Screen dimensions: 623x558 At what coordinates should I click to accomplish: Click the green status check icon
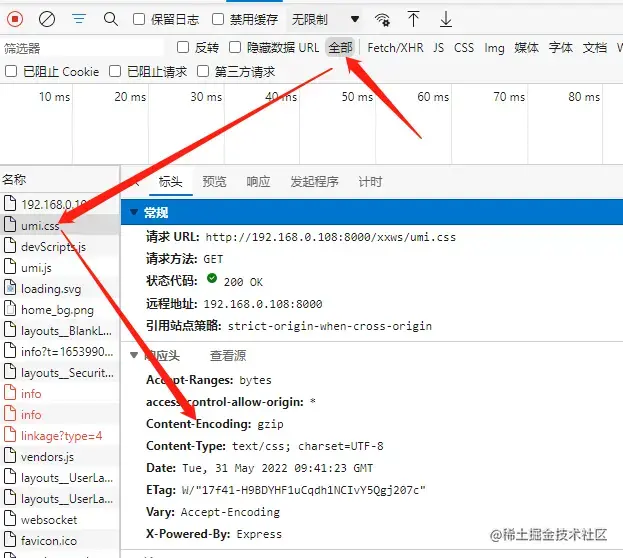tap(212, 278)
